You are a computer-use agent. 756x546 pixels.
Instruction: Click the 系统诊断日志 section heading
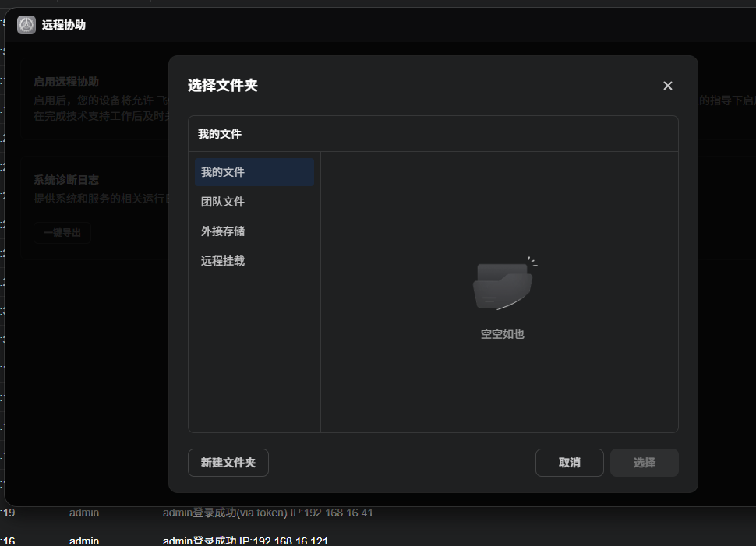coord(66,180)
